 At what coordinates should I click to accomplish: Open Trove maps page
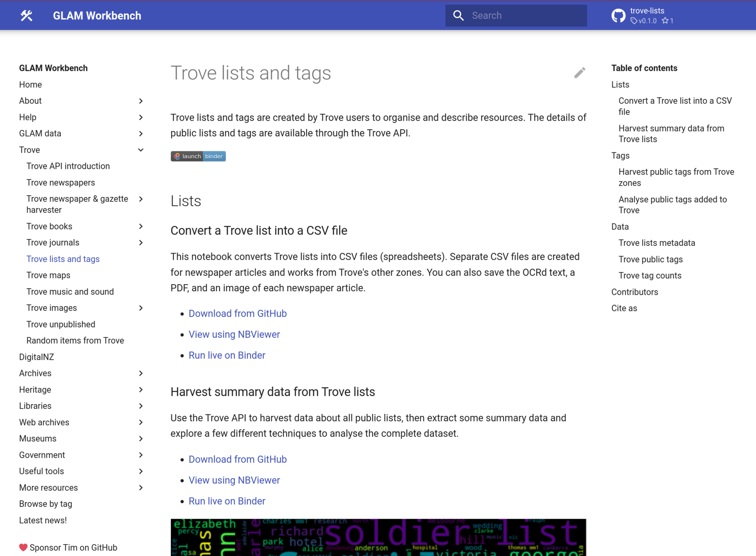[48, 275]
